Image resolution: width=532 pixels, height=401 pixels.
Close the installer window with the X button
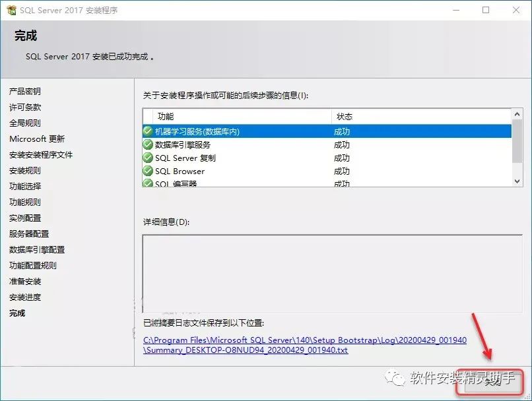tap(516, 10)
